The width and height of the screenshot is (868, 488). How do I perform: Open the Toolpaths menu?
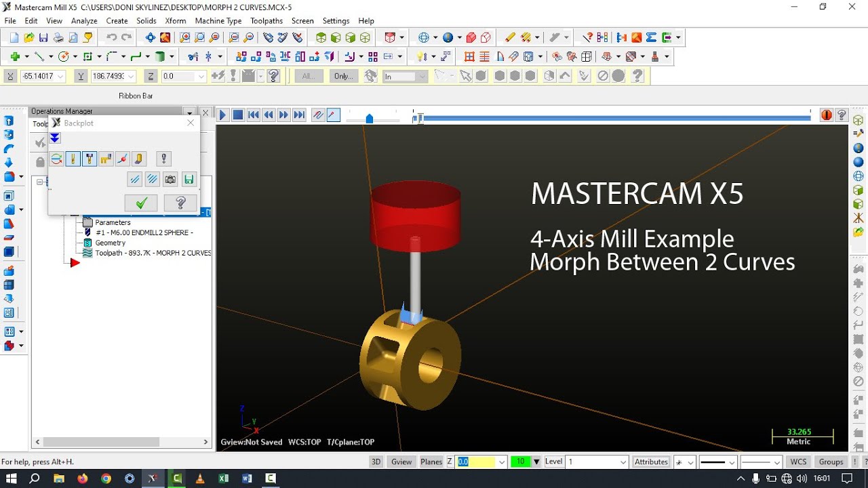[267, 21]
